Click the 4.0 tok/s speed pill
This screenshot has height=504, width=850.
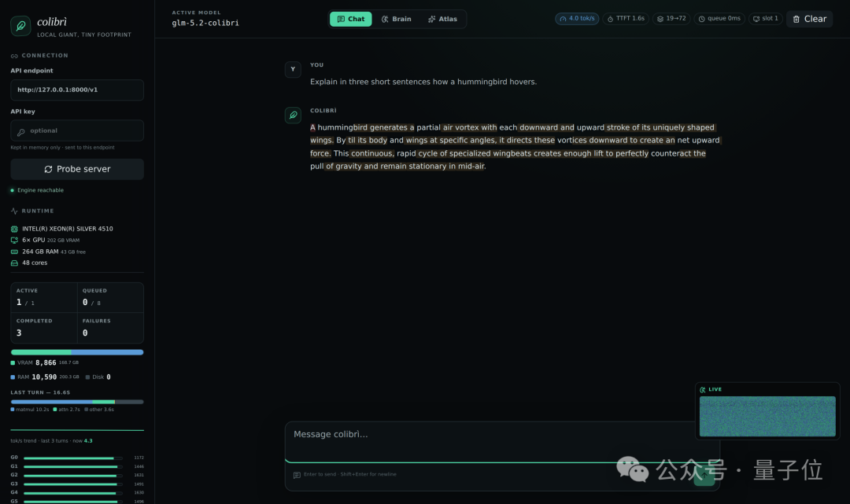pos(577,18)
